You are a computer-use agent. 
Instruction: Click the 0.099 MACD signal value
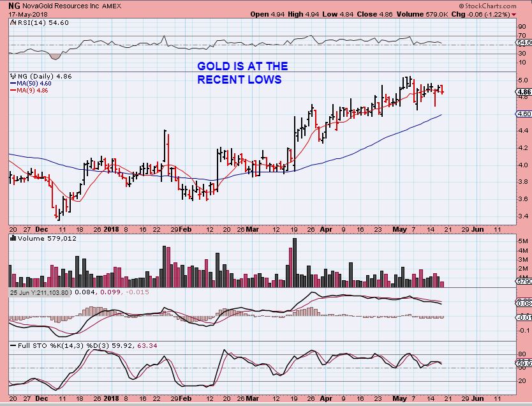click(110, 292)
